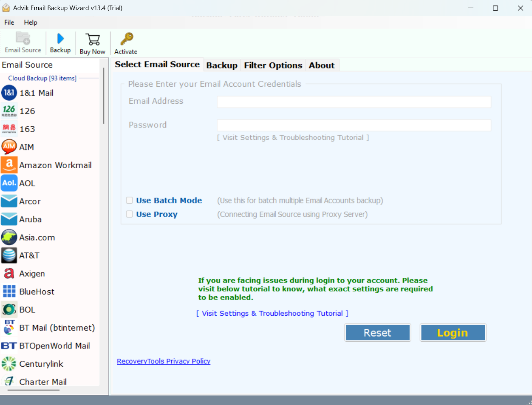The width and height of the screenshot is (532, 405).
Task: Click the Backup play icon in toolbar
Action: pyautogui.click(x=60, y=39)
